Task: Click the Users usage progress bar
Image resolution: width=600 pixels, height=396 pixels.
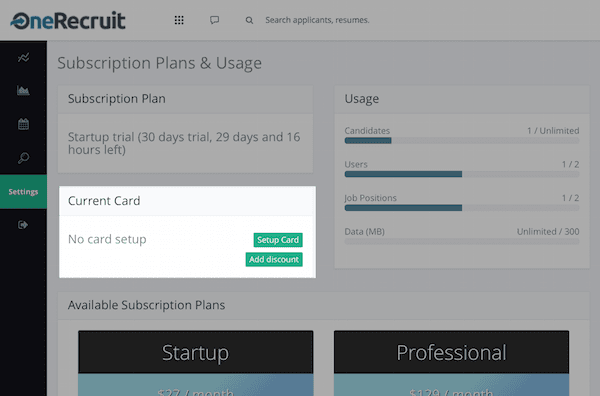Action: click(x=462, y=174)
